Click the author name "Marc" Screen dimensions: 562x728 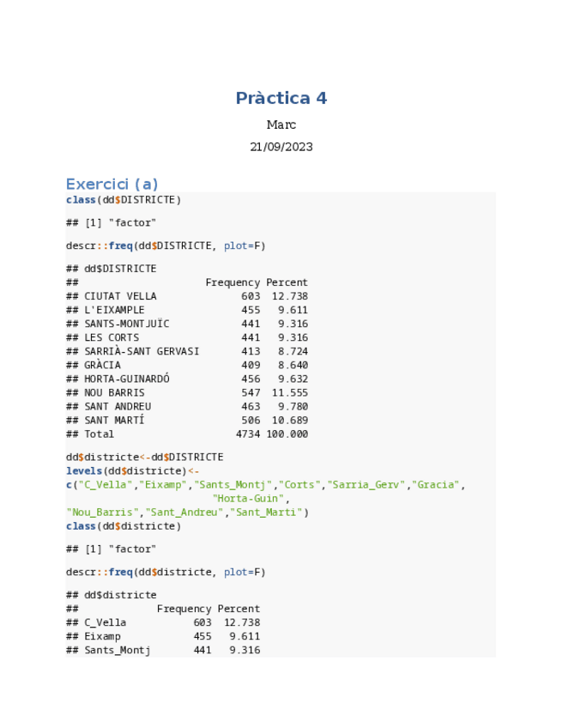pyautogui.click(x=281, y=125)
